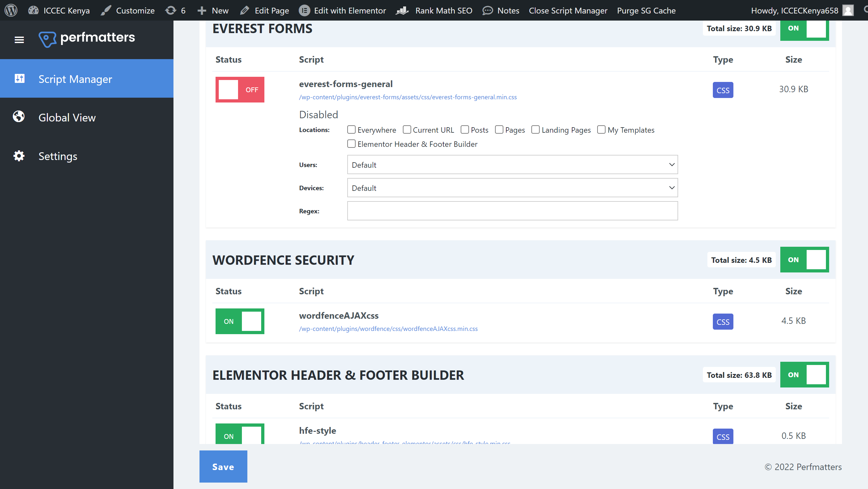Image resolution: width=868 pixels, height=489 pixels.
Task: Check the My Templates checkbox
Action: [x=601, y=129]
